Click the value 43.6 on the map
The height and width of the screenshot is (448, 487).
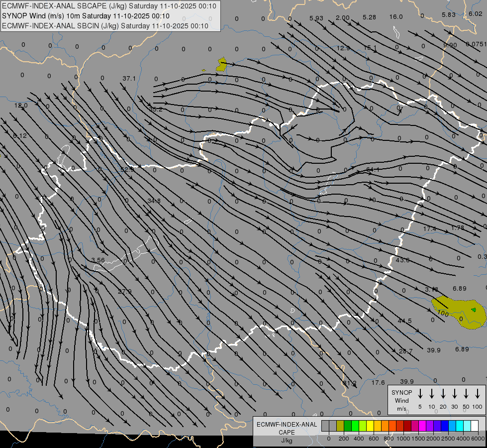click(x=402, y=260)
